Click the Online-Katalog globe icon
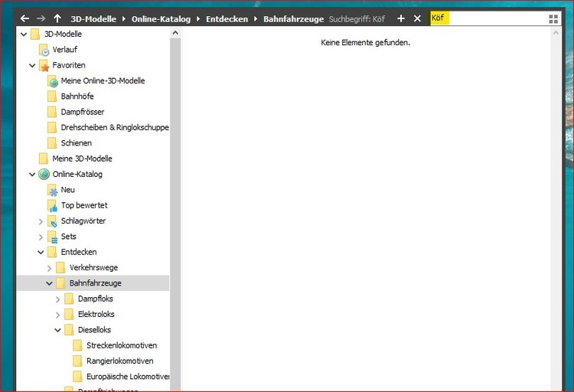 [x=44, y=174]
